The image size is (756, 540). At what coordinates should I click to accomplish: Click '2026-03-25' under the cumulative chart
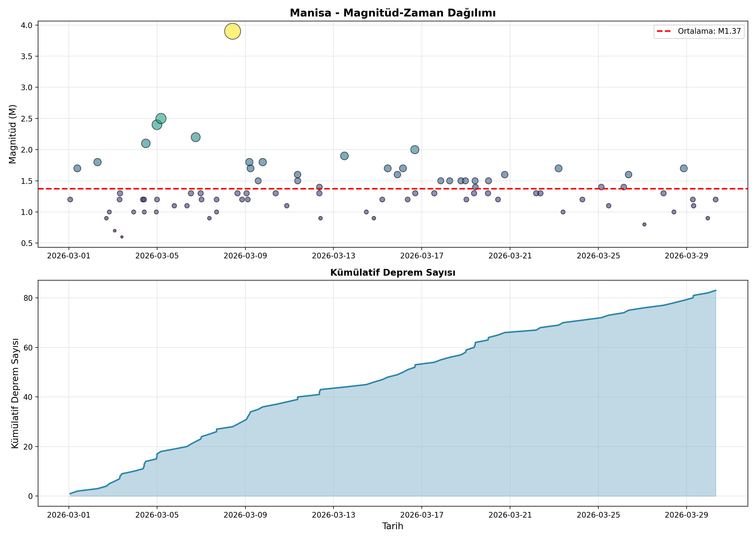point(598,515)
